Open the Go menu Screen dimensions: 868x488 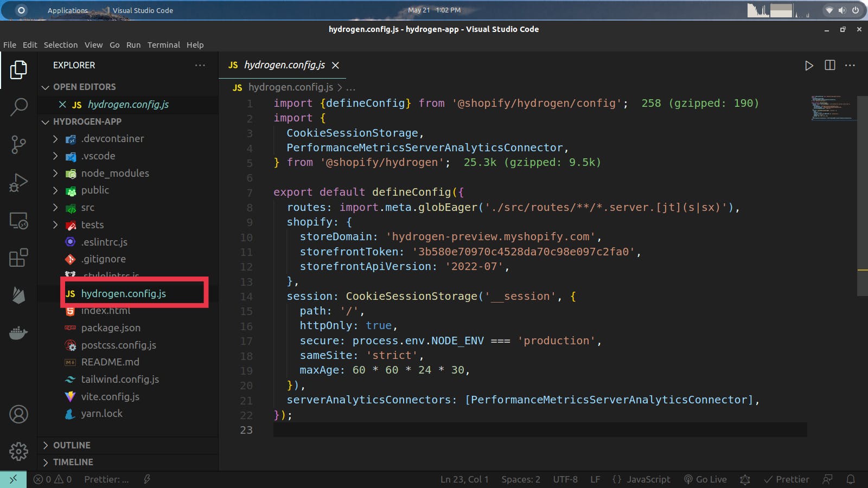tap(114, 45)
